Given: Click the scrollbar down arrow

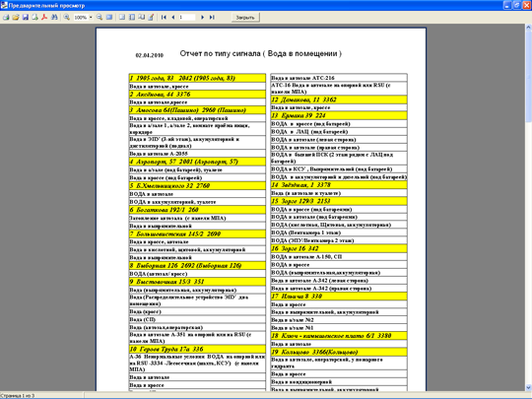Looking at the screenshot, I should (x=529, y=387).
